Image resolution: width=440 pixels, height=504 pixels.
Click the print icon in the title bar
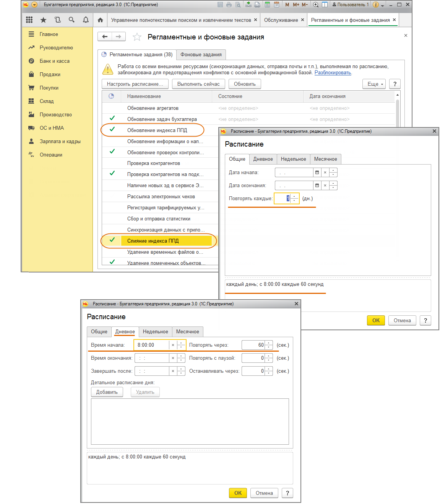229,5
